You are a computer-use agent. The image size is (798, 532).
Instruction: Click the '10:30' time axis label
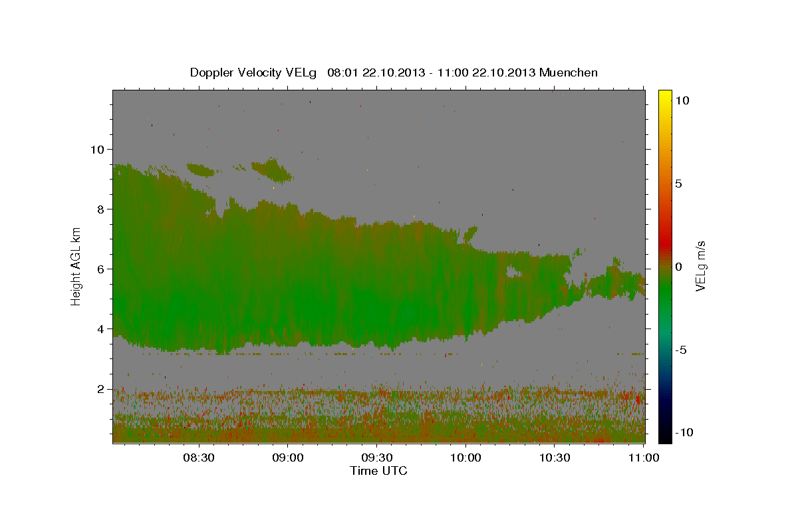click(554, 458)
